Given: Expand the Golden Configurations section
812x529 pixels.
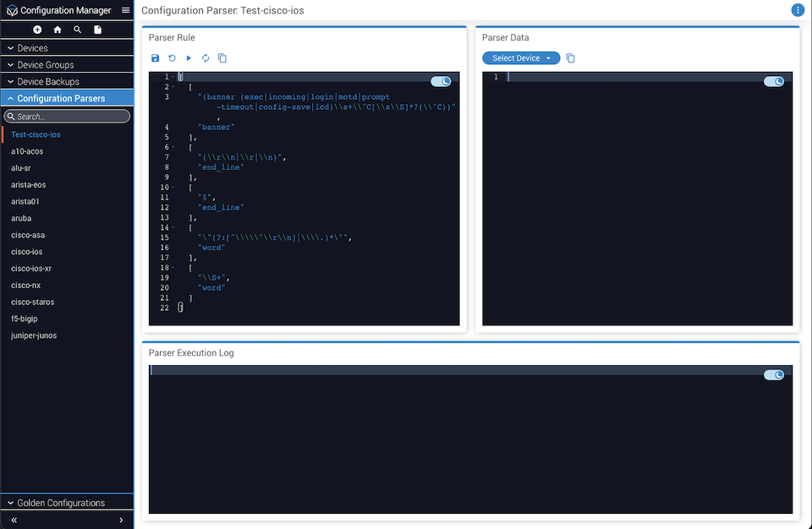Looking at the screenshot, I should (67, 503).
